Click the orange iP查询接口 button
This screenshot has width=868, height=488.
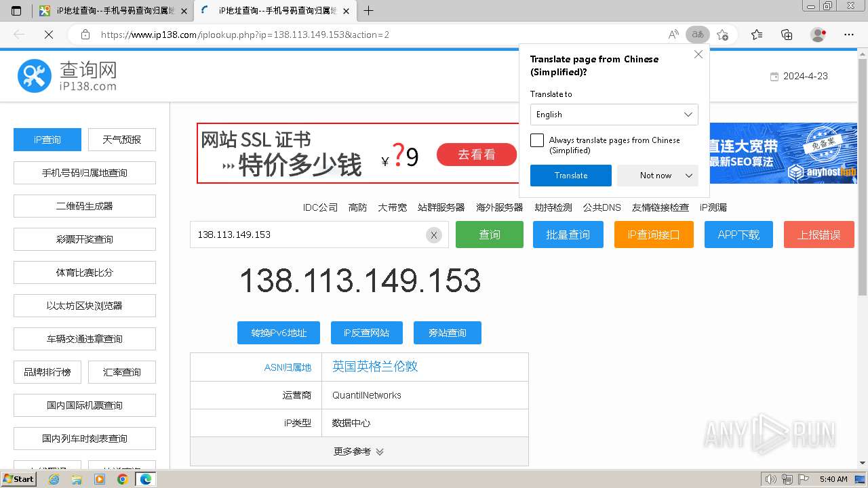point(654,235)
